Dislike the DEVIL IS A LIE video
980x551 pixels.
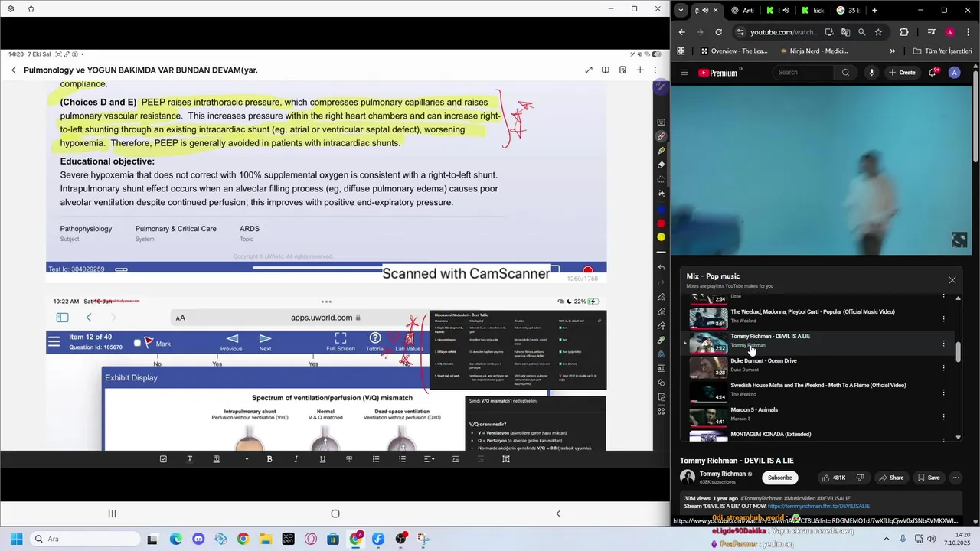[860, 478]
